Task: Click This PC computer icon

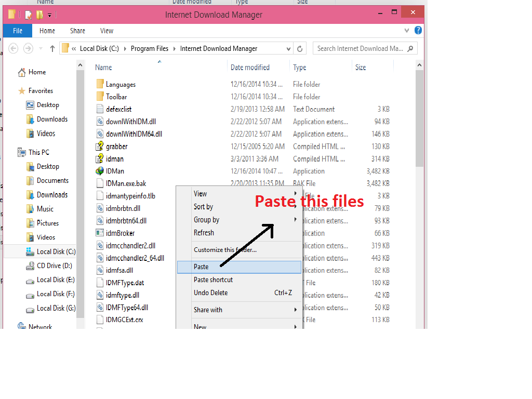Action: pyautogui.click(x=22, y=152)
